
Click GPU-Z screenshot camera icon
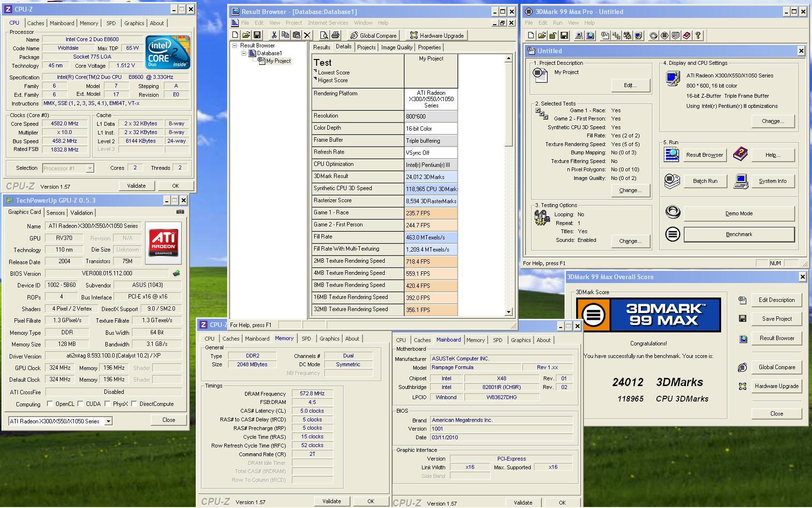click(x=180, y=212)
